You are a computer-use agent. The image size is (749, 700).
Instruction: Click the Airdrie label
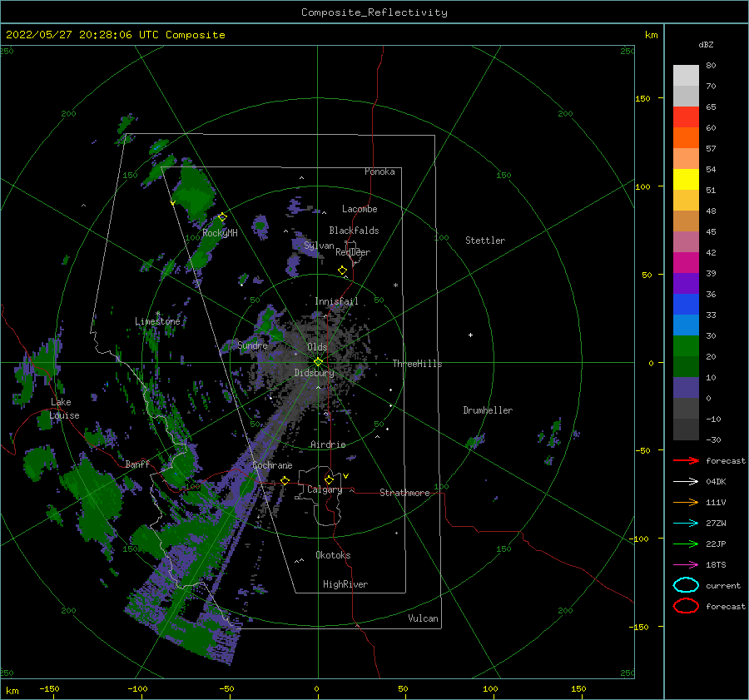pos(328,444)
